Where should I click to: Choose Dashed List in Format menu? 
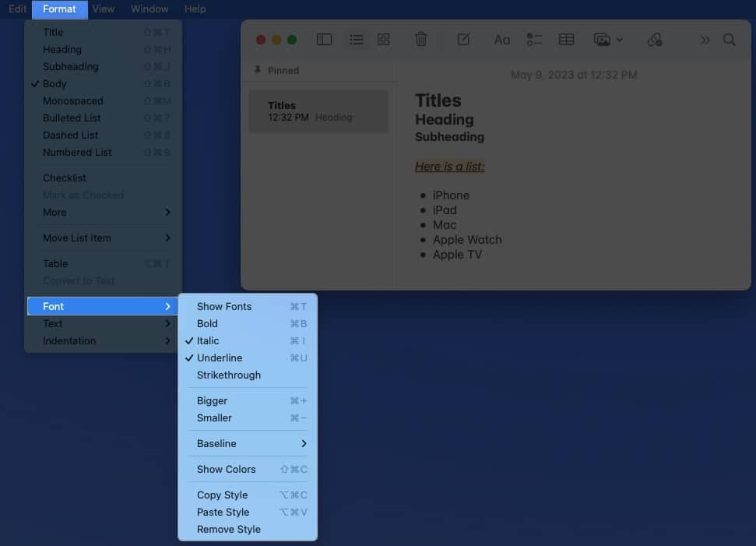[x=103, y=135]
